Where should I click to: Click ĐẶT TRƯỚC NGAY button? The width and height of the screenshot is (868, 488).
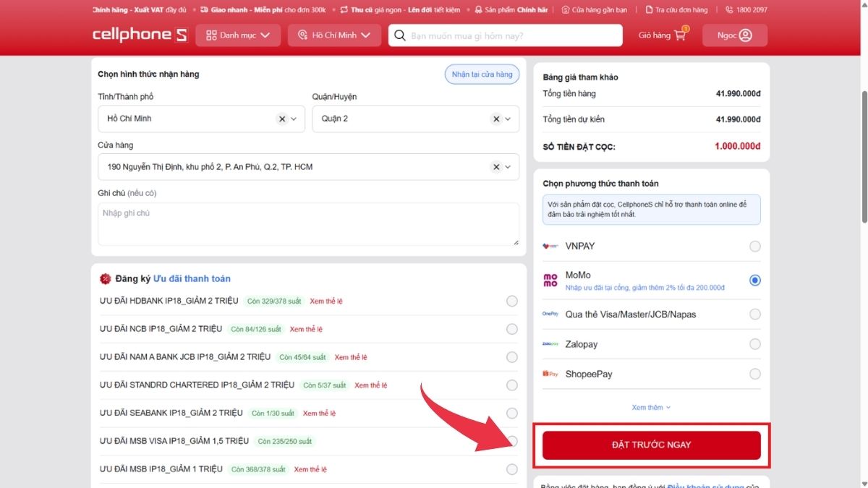(652, 445)
